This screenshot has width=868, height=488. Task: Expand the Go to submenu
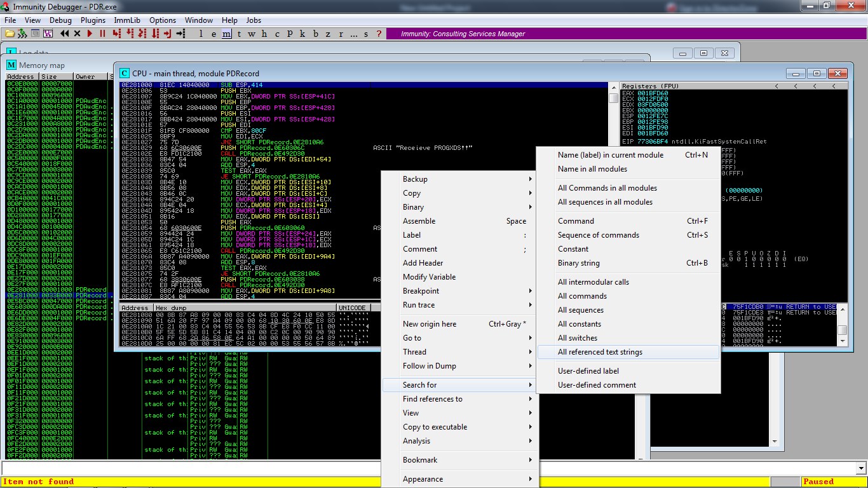[460, 338]
